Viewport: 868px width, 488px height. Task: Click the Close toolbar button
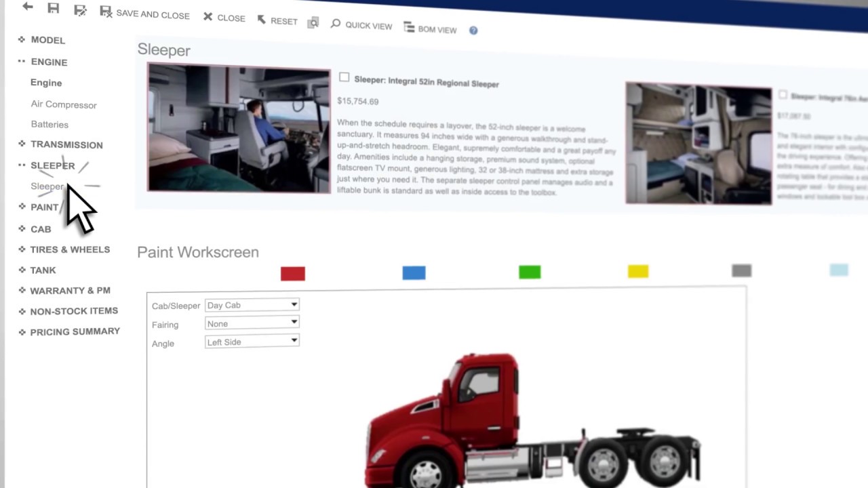(224, 18)
